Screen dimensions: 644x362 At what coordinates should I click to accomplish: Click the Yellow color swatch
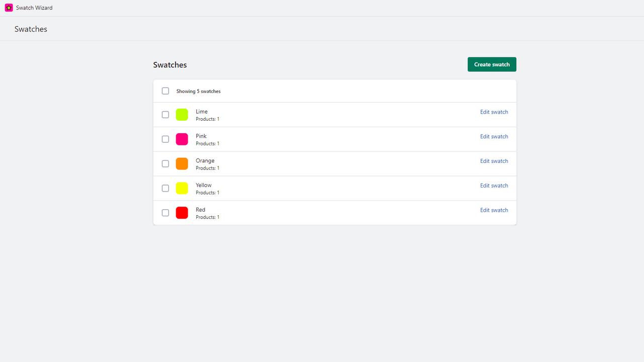pyautogui.click(x=182, y=188)
